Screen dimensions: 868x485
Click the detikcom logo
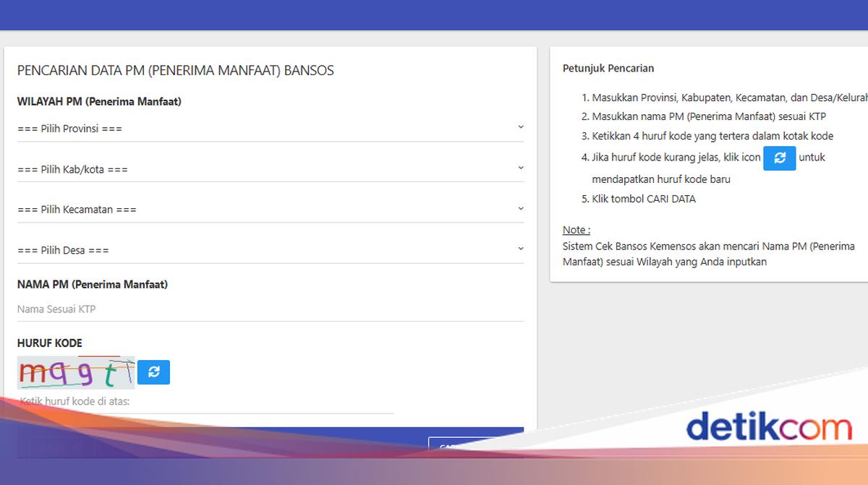769,427
